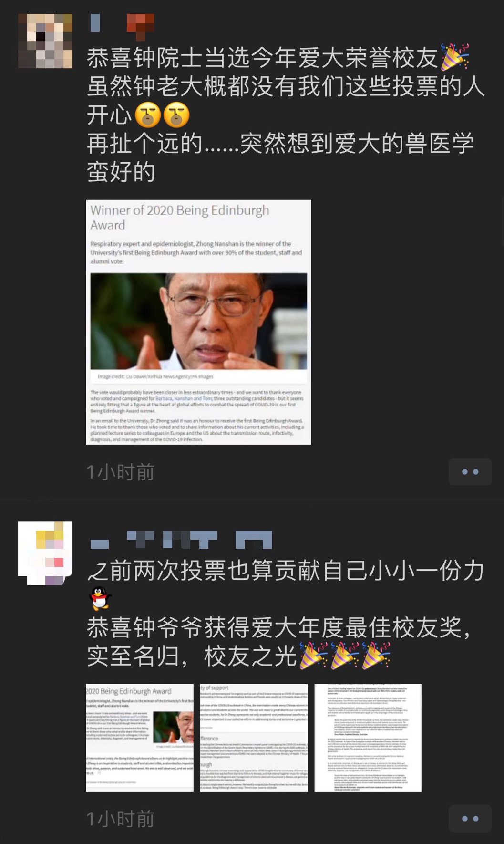Viewport: 504px width, 844px height.
Task: Open the Winner of 2020 Being Edinburgh Award image
Action: click(x=198, y=322)
